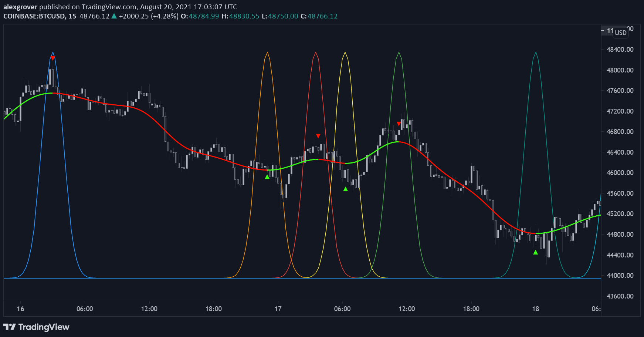This screenshot has width=644, height=337.
Task: Click the 46000.00 price axis label
Action: click(620, 173)
